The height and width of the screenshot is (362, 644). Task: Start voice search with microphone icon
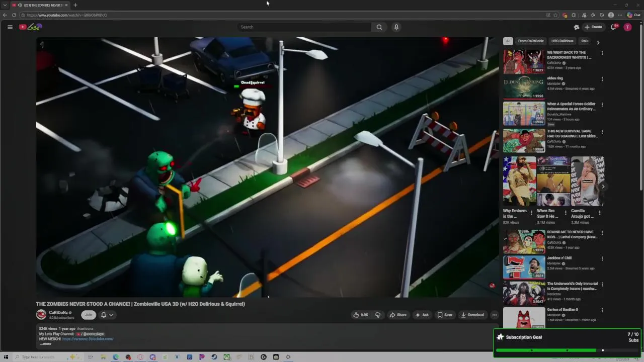click(396, 27)
